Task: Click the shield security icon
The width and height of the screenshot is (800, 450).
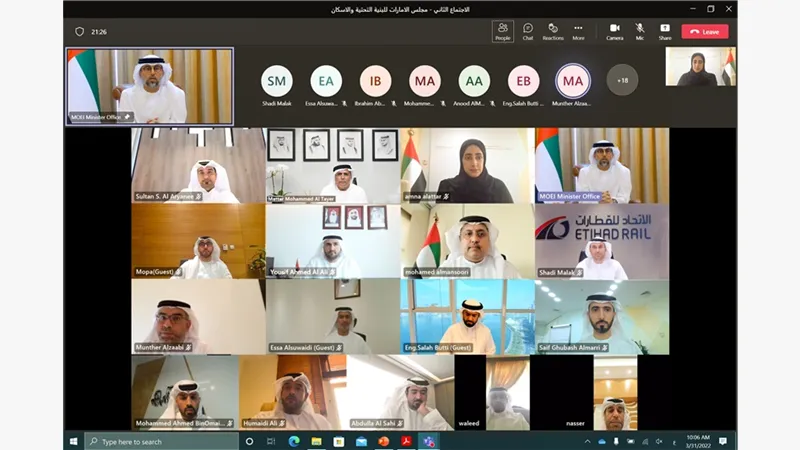Action: (80, 31)
